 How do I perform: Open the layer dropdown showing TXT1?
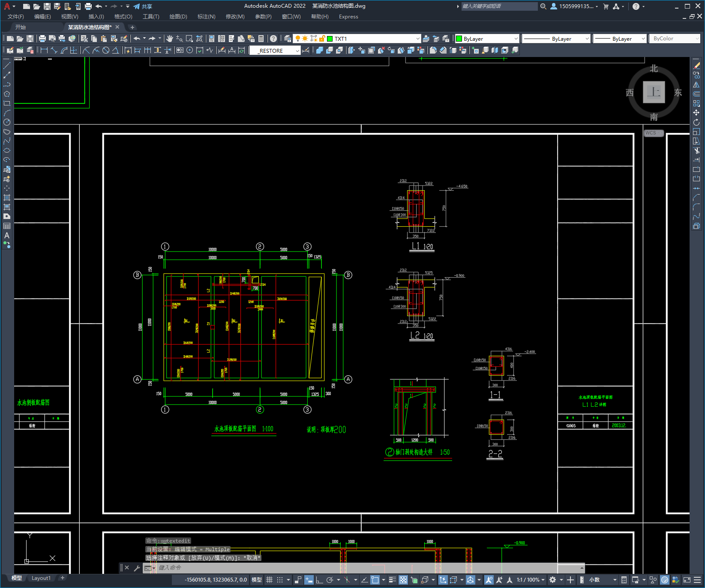(x=357, y=39)
